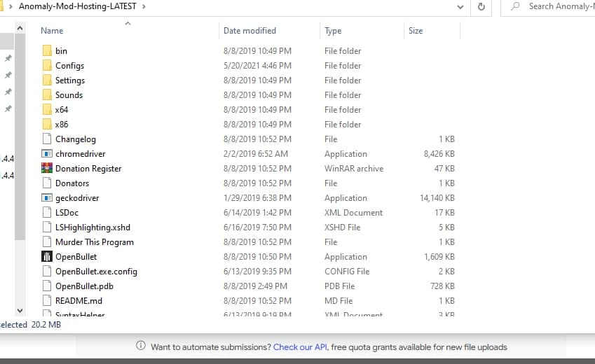Select the Murder This Program file icon
The width and height of the screenshot is (595, 364).
click(x=47, y=242)
